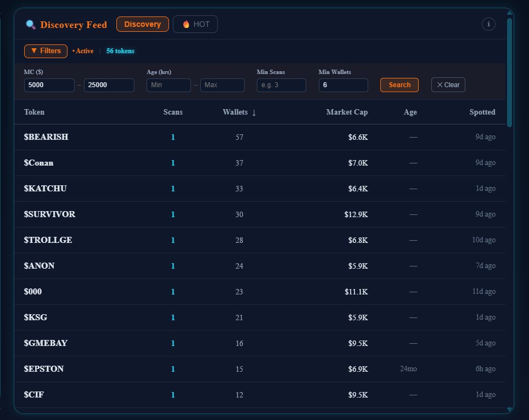529x420 pixels.
Task: Focus the Min Scans input field
Action: 282,85
